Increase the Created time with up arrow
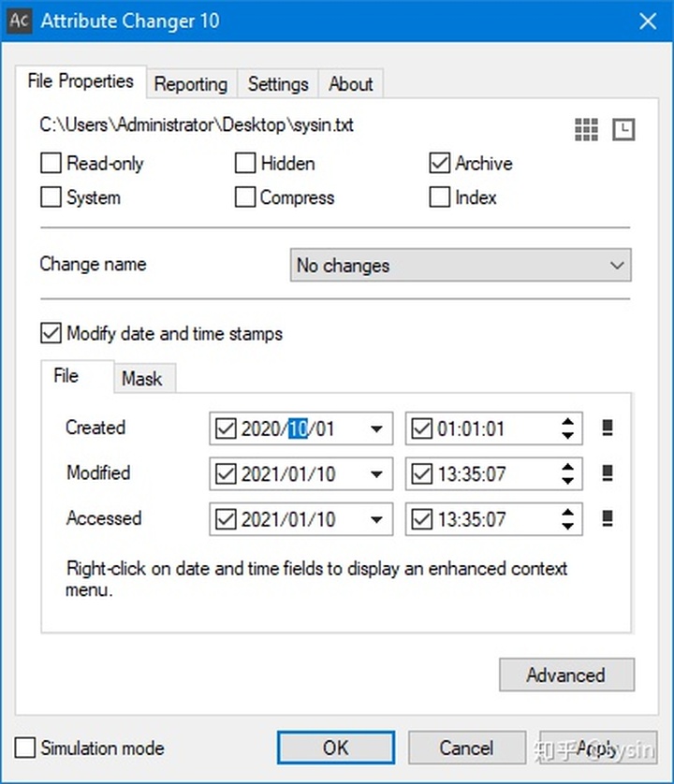The image size is (674, 784). point(567,422)
